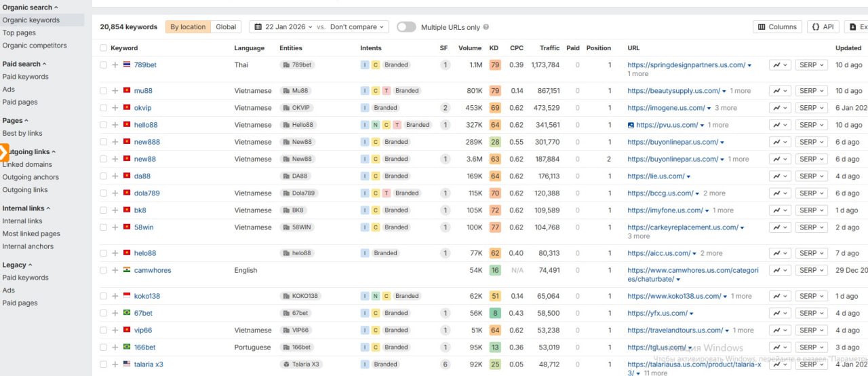The height and width of the screenshot is (376, 868).
Task: Open help icon next to Multiple URLs only
Action: point(486,27)
